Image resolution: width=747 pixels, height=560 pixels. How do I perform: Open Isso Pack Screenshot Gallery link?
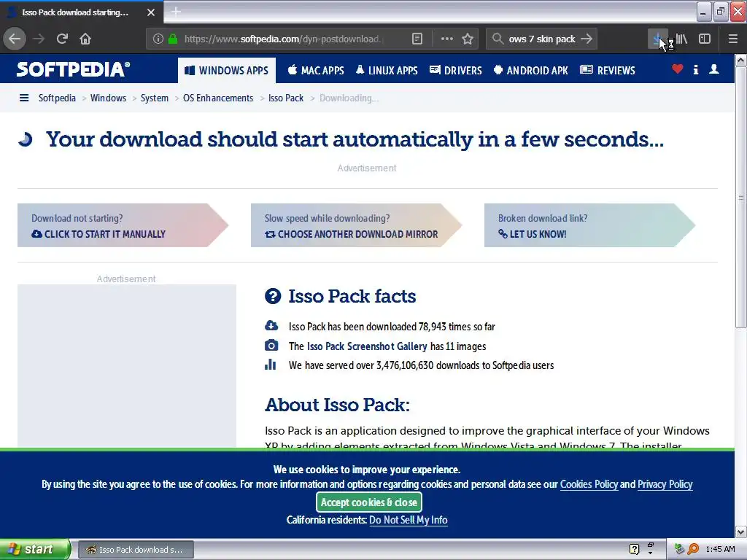[367, 346]
